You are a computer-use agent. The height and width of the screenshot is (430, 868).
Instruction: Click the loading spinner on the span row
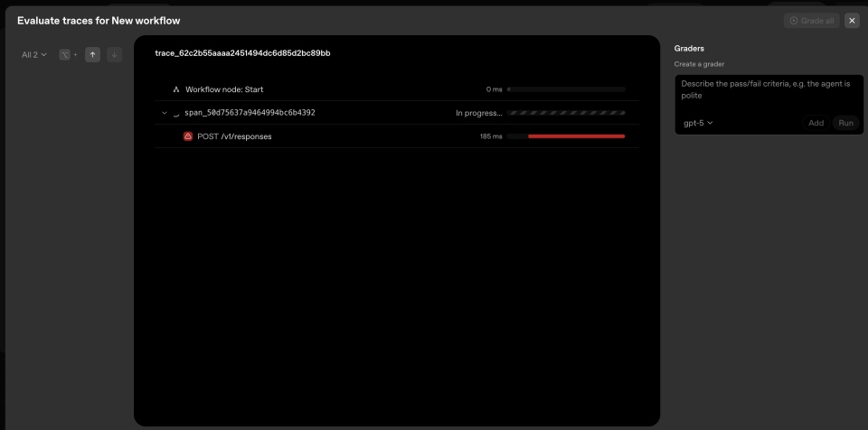click(x=176, y=114)
